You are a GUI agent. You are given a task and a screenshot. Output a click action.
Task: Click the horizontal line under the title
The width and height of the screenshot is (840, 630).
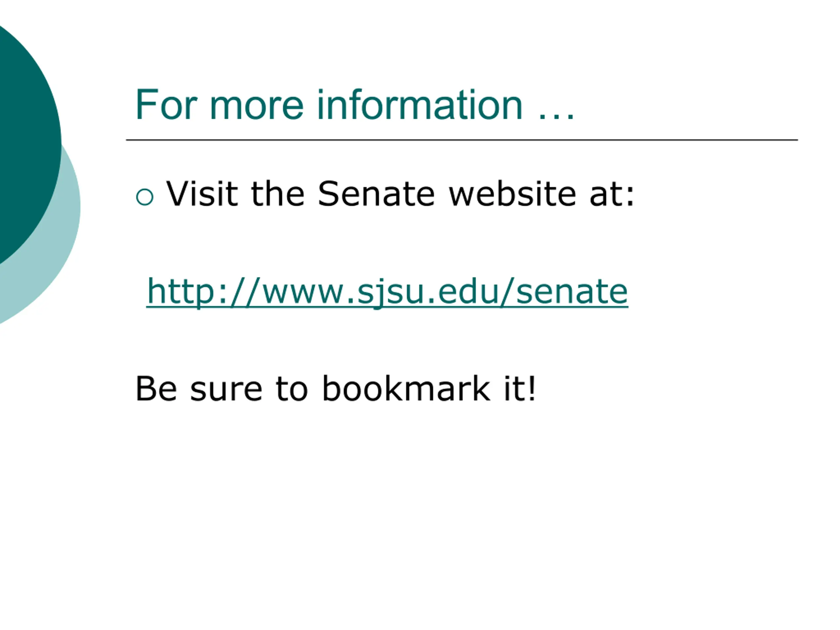pos(462,140)
